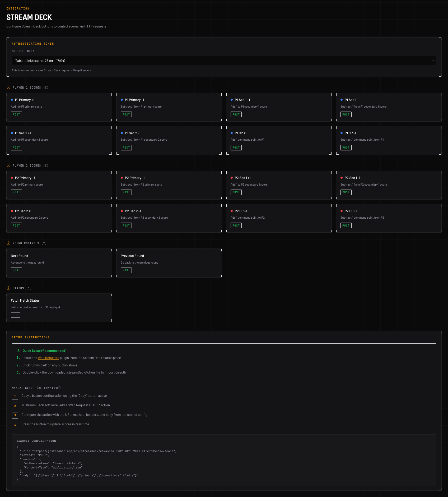This screenshot has height=497, width=448.
Task: Click the red dot on P2 Primary +1
Action: (12, 178)
